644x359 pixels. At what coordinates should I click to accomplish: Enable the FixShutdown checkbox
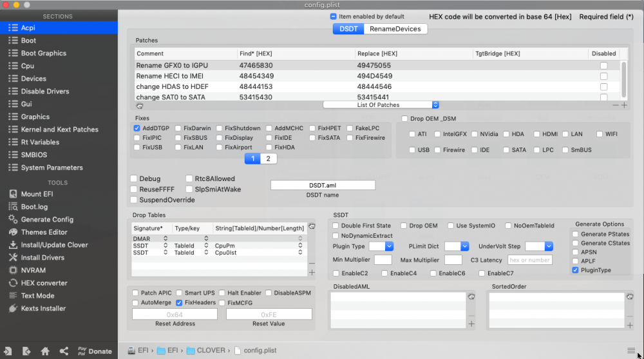[x=220, y=128]
